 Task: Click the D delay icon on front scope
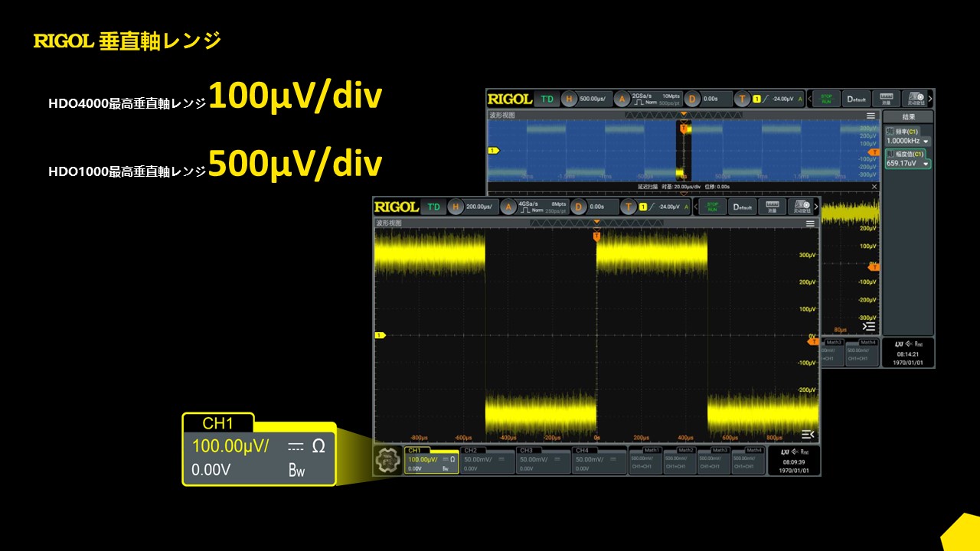580,207
